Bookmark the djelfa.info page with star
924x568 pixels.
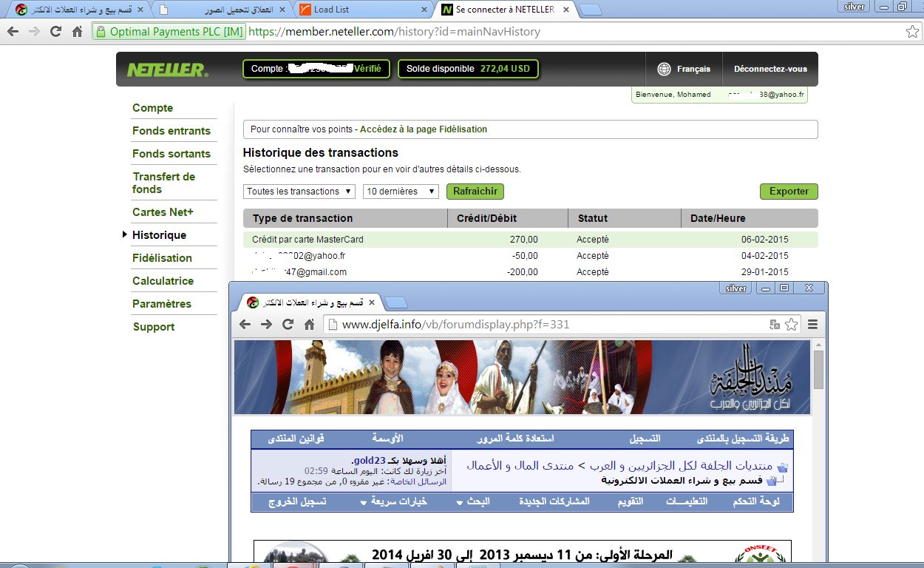[791, 324]
